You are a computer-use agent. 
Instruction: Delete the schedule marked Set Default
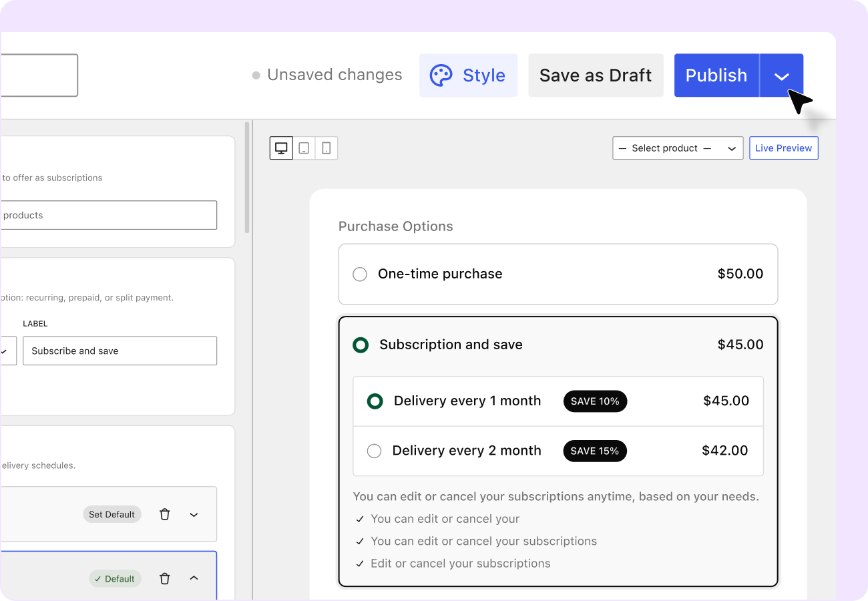(x=165, y=514)
